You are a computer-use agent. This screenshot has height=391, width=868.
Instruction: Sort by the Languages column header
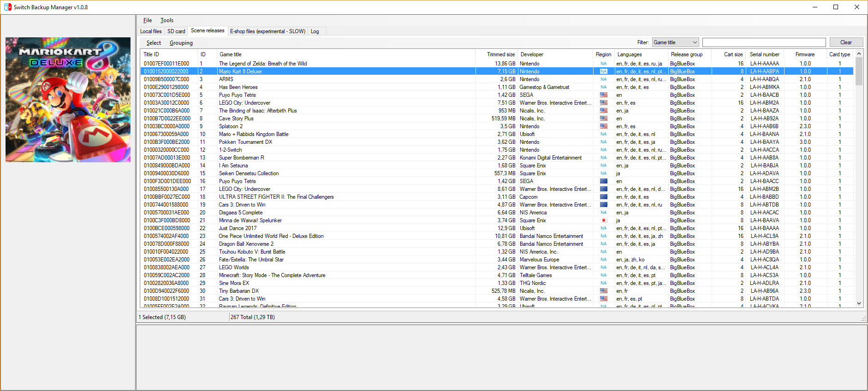point(642,54)
